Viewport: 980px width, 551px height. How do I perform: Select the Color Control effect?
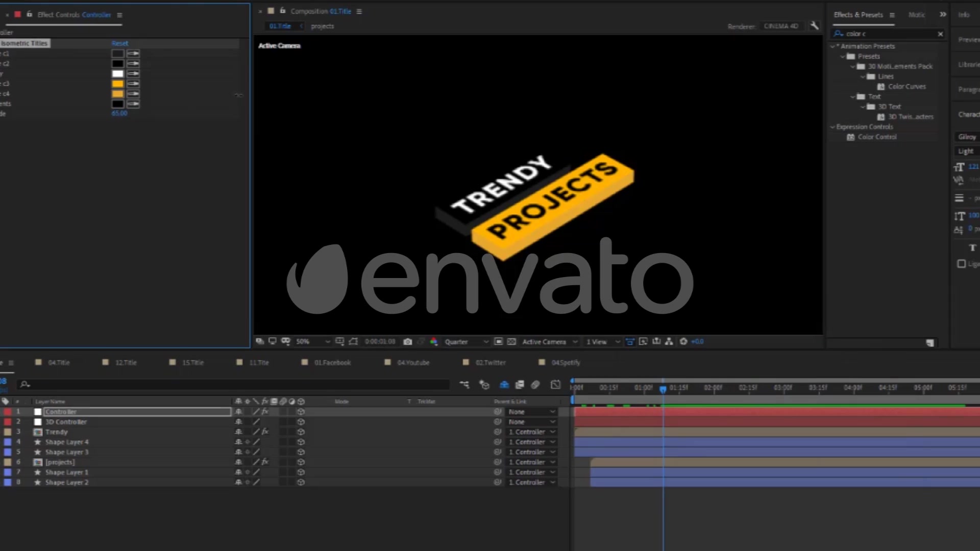[x=877, y=137]
